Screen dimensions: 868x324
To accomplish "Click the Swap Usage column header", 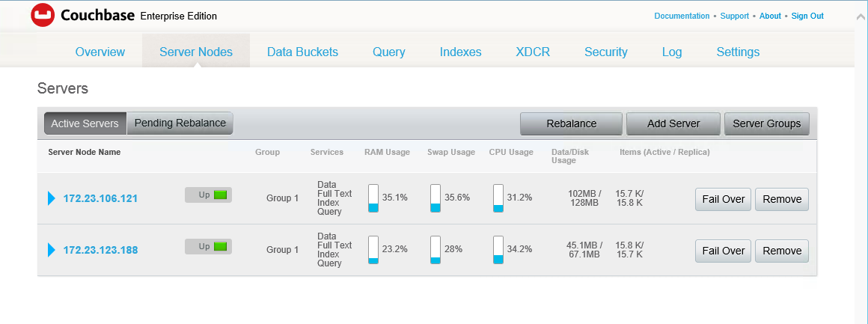I will (x=451, y=153).
